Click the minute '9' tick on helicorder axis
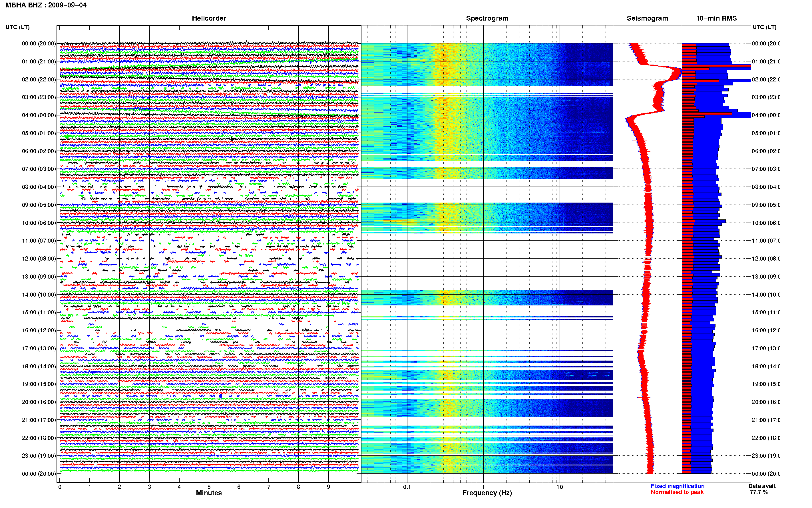Image resolution: width=812 pixels, height=508 pixels. pos(328,487)
